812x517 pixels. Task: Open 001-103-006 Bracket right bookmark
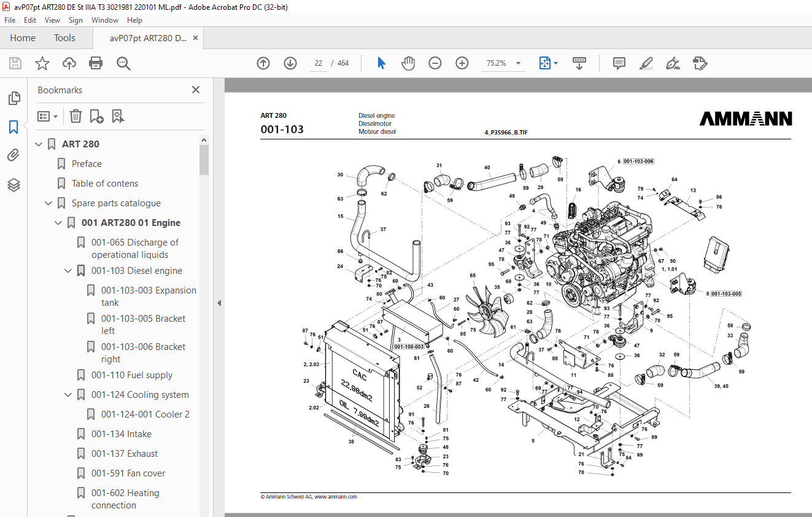point(143,353)
